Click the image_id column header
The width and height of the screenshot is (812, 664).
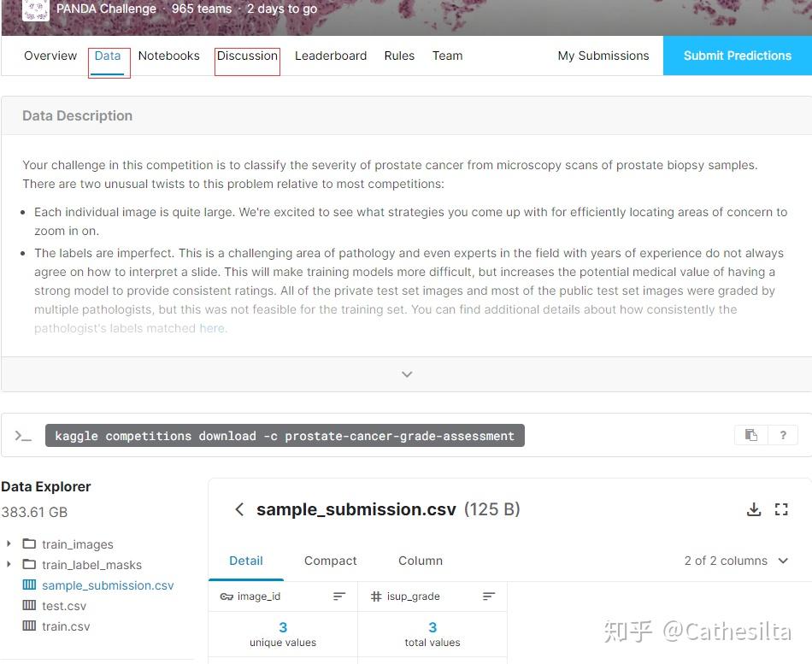[x=283, y=596]
